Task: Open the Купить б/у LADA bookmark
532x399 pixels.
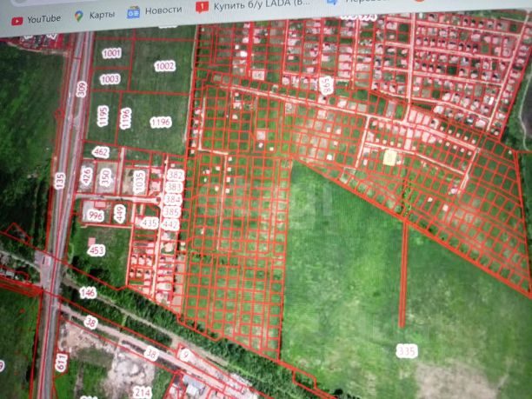Action: (x=253, y=4)
